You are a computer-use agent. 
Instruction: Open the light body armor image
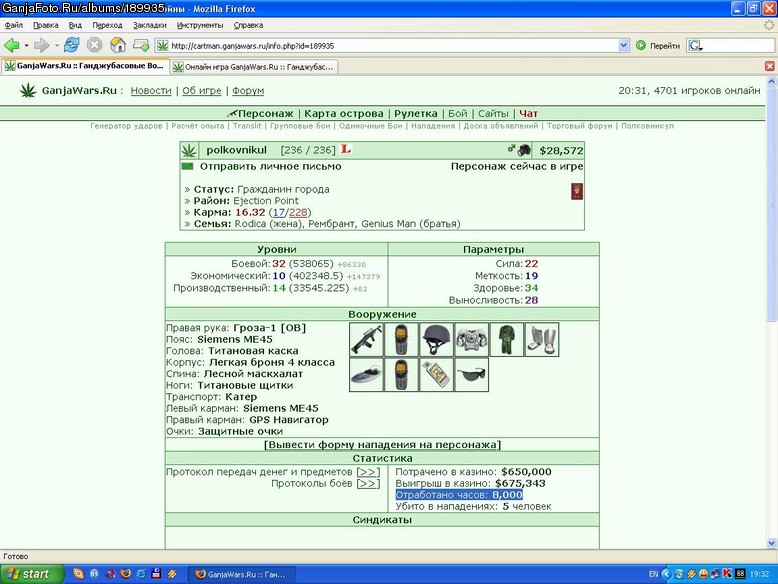(x=471, y=339)
